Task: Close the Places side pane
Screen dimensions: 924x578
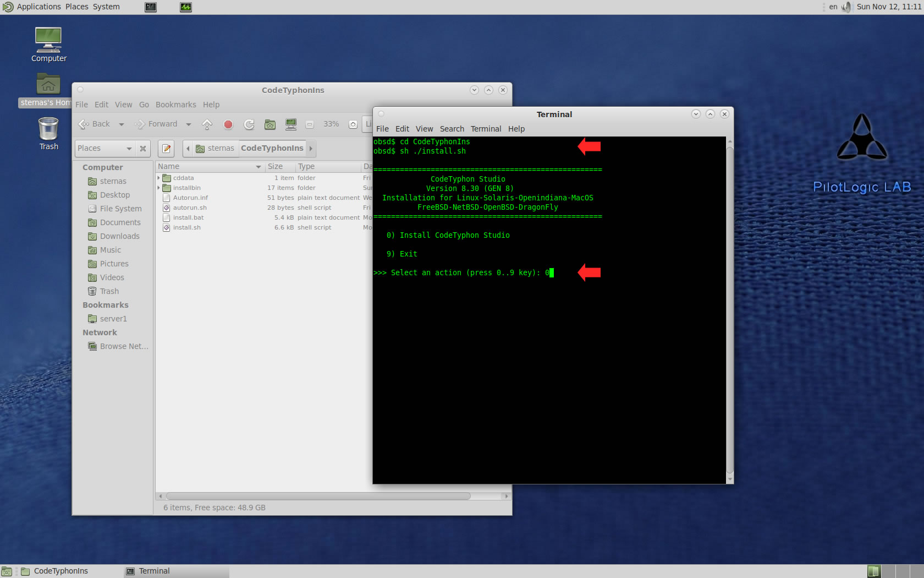Action: point(143,149)
